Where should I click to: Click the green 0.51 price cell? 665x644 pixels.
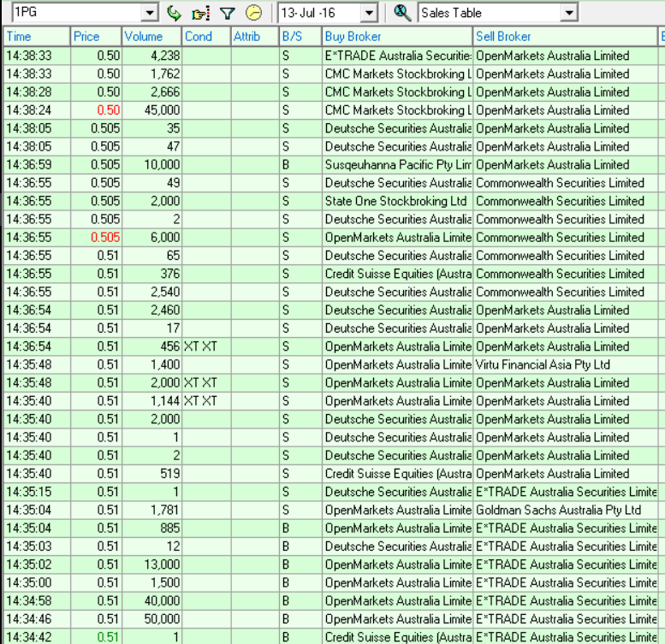coord(96,637)
